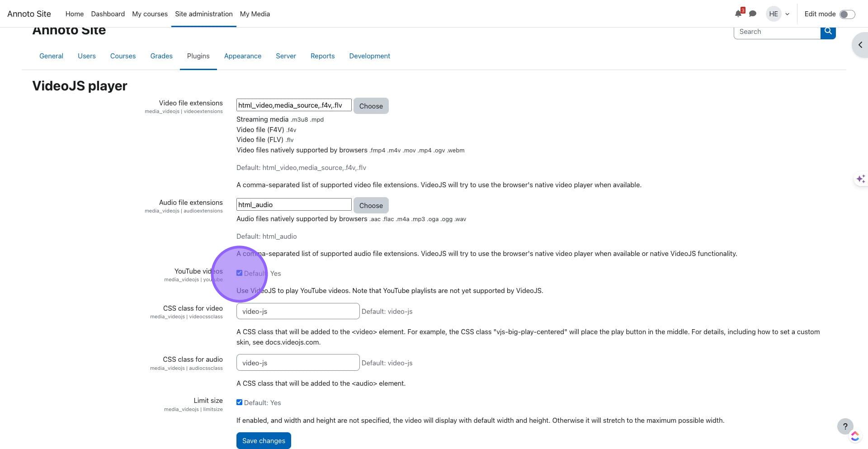Open the Server tab
Image resolution: width=868 pixels, height=449 pixels.
[286, 56]
